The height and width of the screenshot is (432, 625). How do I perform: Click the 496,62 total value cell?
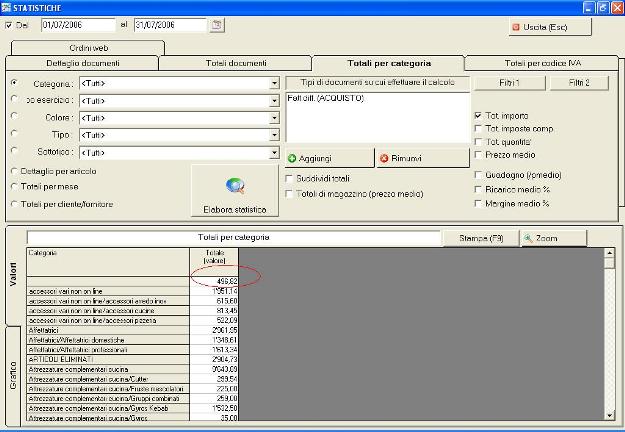(x=214, y=281)
